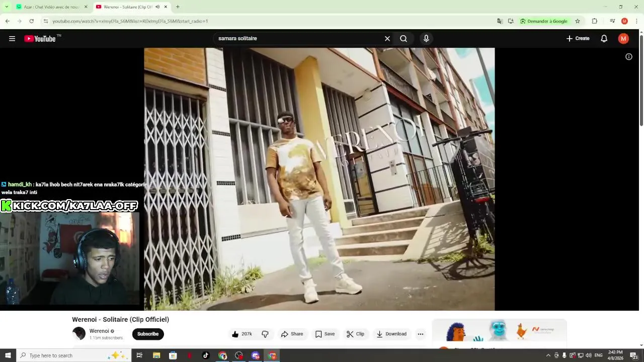Screen dimensions: 644x362
Task: Start voice search with the microphone icon
Action: tap(426, 39)
